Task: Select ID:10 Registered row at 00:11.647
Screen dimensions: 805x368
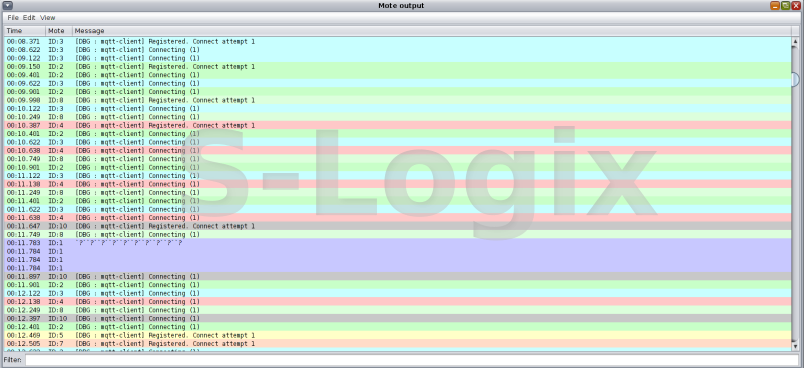Action: click(x=397, y=226)
